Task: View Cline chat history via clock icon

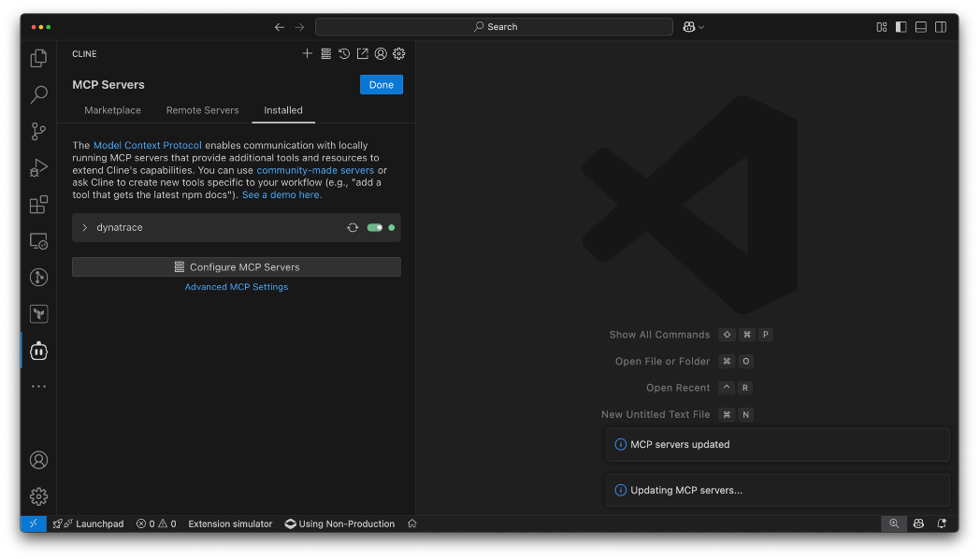Action: [343, 53]
